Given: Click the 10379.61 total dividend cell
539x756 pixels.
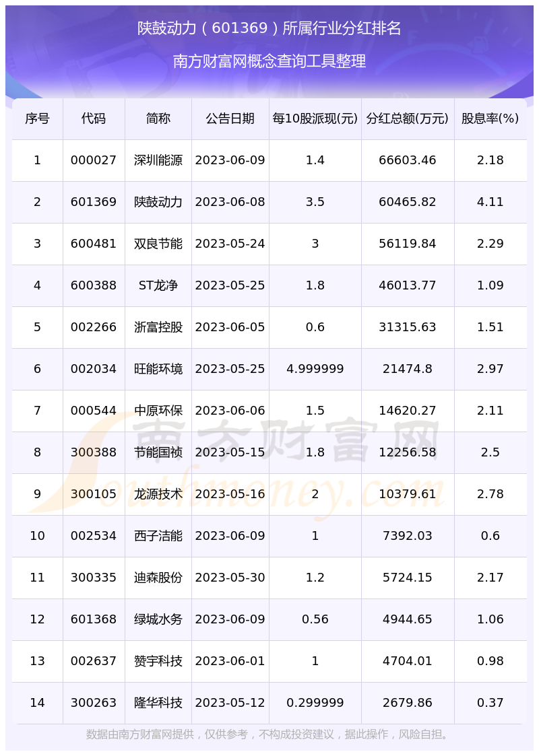Looking at the screenshot, I should pos(408,494).
